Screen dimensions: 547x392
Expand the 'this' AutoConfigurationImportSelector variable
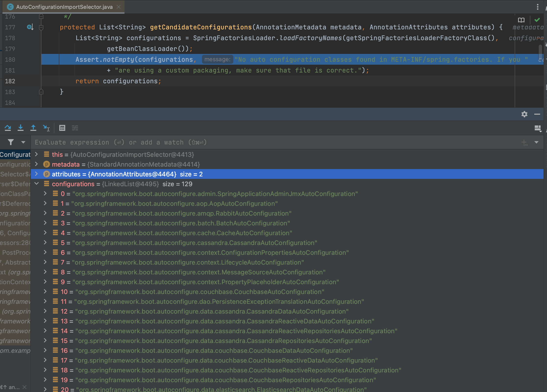37,154
